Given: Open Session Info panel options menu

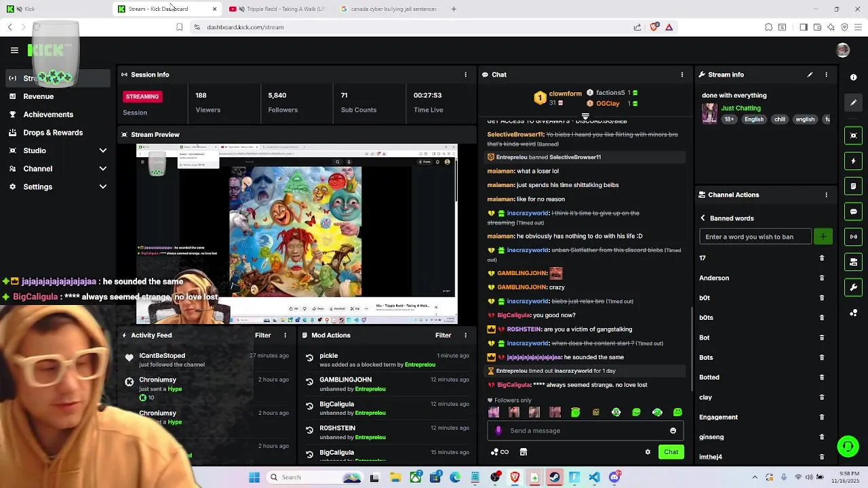Looking at the screenshot, I should click(465, 75).
